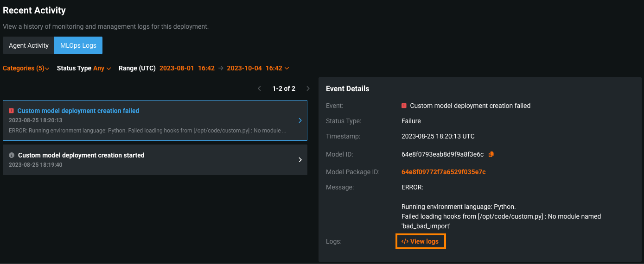Viewport: 644px width, 264px height.
Task: Click the info icon on creation started event
Action: [x=12, y=155]
